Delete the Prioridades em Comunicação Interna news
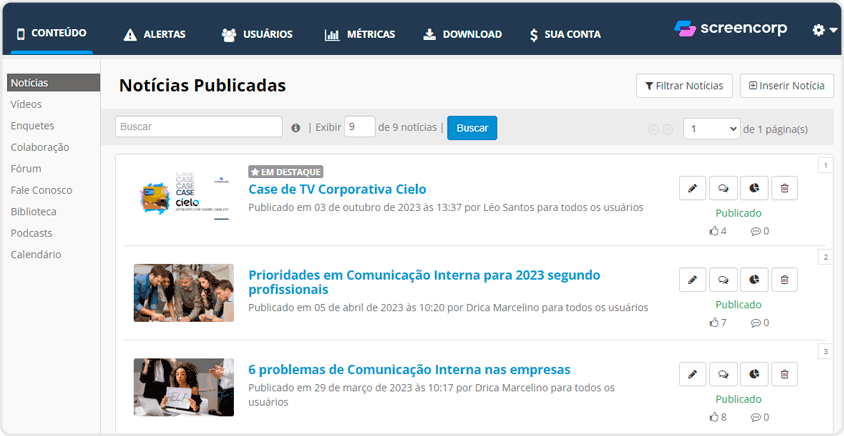 click(x=784, y=279)
